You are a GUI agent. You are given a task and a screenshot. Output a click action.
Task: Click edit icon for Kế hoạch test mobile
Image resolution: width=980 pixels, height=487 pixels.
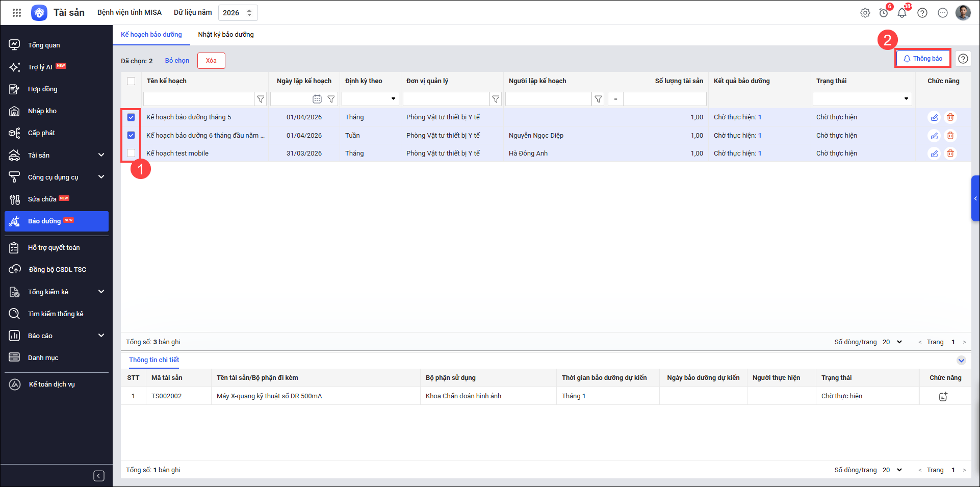click(934, 153)
